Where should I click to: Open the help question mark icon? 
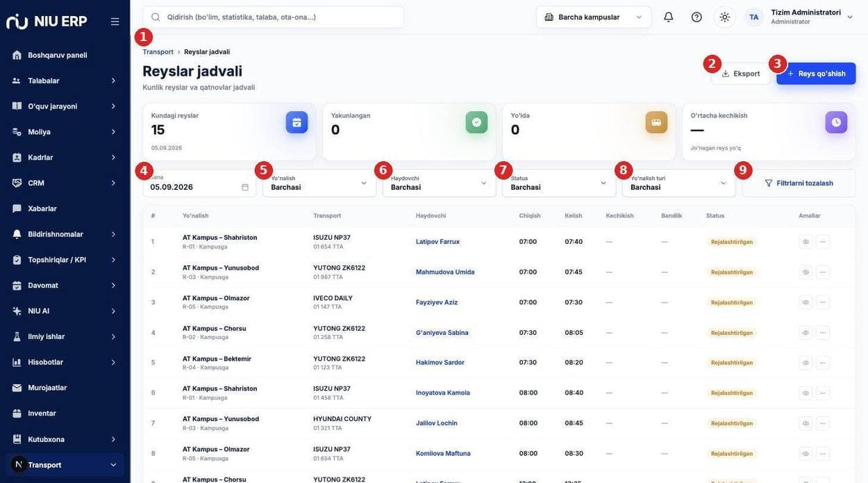tap(696, 17)
